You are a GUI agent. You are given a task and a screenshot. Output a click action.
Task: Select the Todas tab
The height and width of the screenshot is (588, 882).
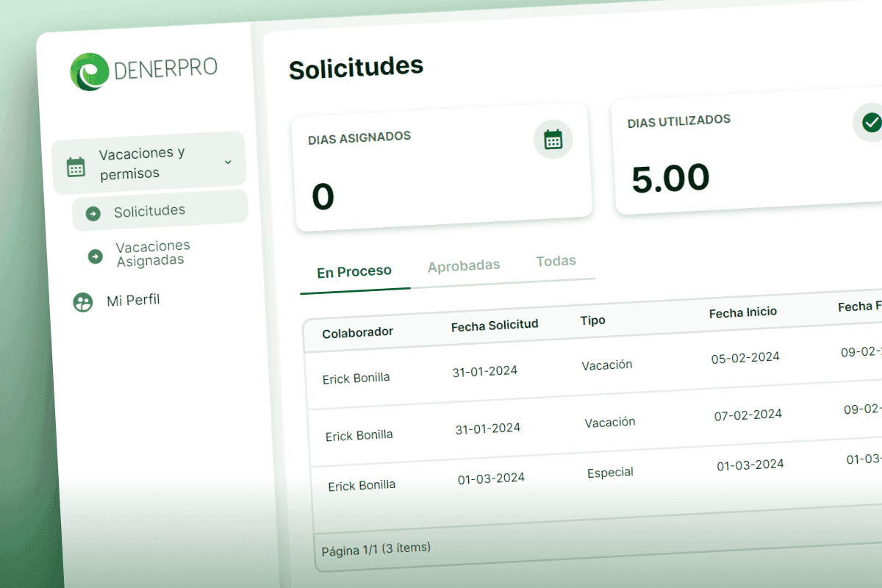556,261
